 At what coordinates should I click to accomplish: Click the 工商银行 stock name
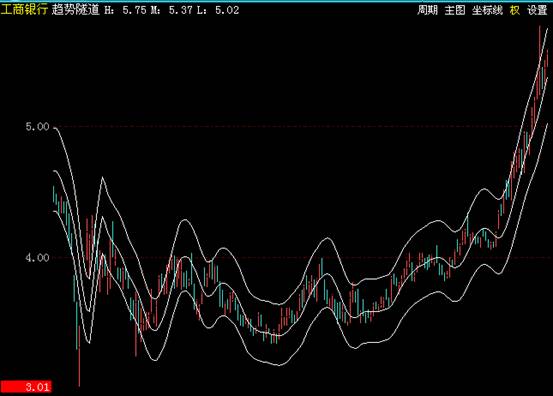tap(24, 10)
